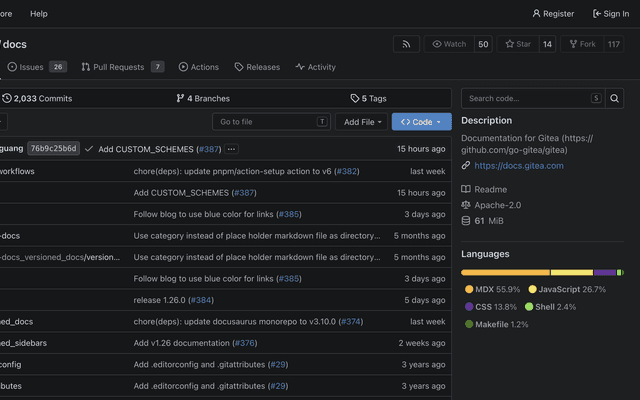This screenshot has width=640, height=400.
Task: Click the search magnifier icon button
Action: coord(614,98)
